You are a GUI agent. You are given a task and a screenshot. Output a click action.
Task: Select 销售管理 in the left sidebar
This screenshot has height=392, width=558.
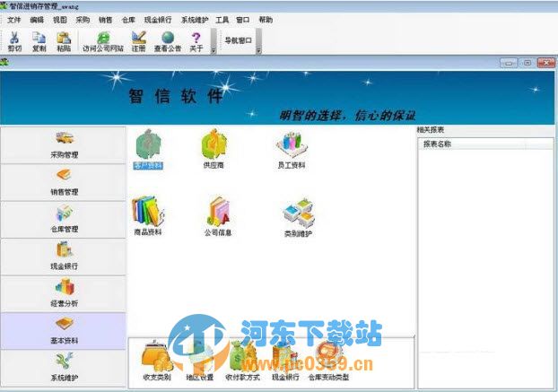tap(64, 182)
